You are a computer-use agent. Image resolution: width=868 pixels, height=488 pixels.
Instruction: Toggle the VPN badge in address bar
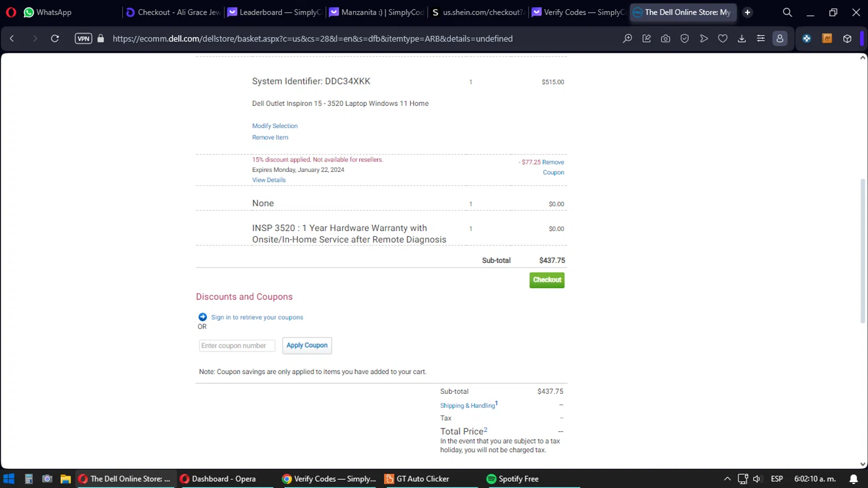point(83,38)
